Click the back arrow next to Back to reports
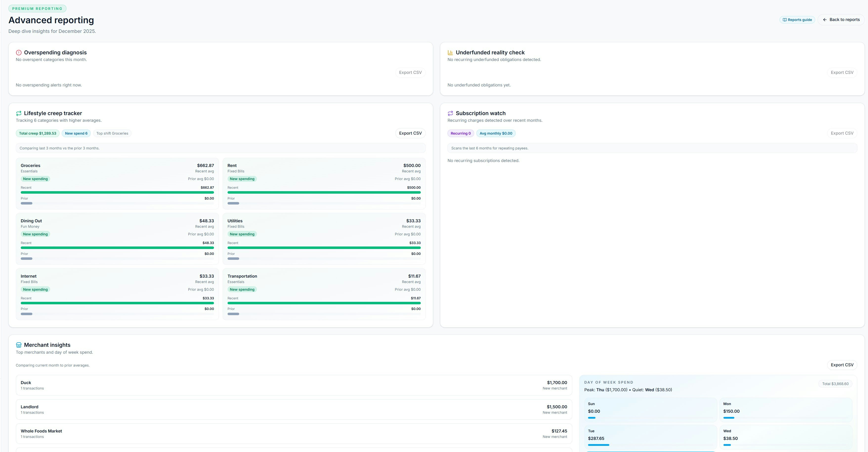This screenshot has height=452, width=868. [x=825, y=20]
